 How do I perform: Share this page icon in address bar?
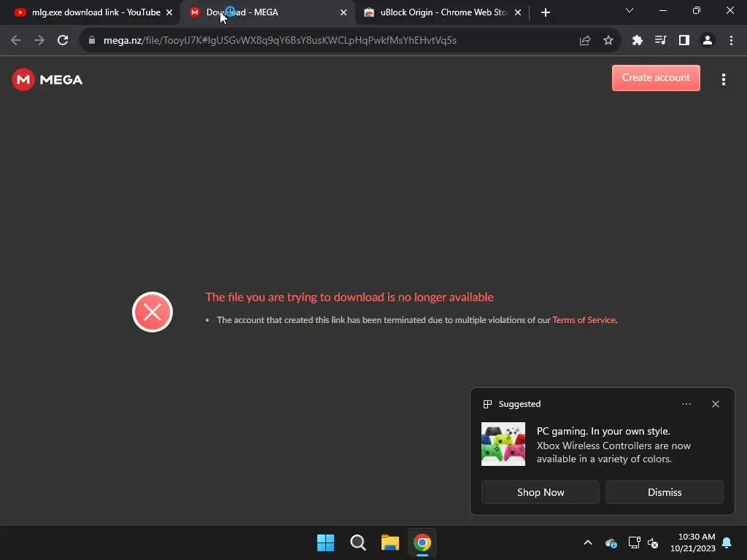point(585,41)
